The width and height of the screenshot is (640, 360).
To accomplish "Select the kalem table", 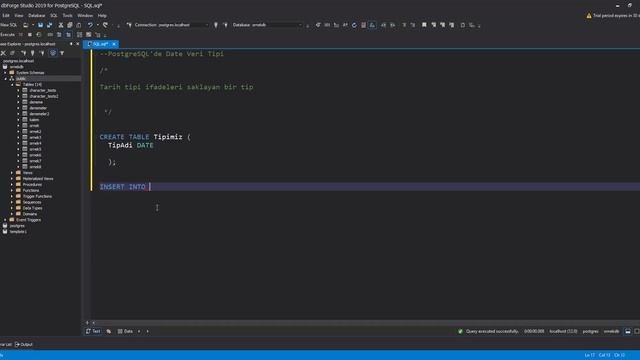I will [34, 120].
